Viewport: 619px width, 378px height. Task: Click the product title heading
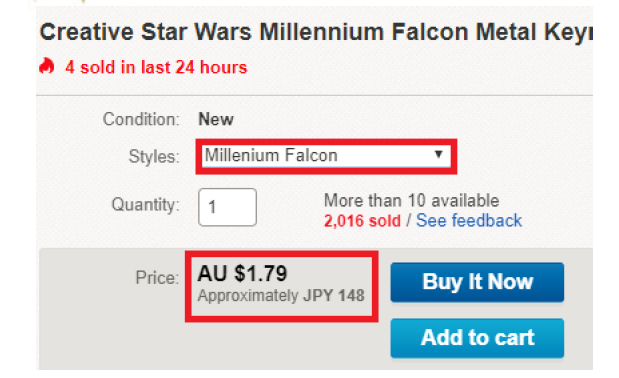point(316,32)
